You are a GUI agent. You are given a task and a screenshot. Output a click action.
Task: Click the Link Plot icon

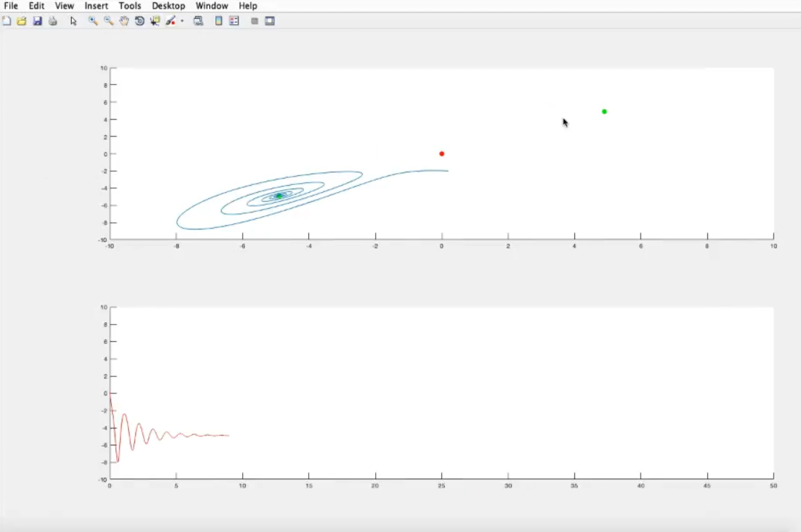pyautogui.click(x=198, y=21)
